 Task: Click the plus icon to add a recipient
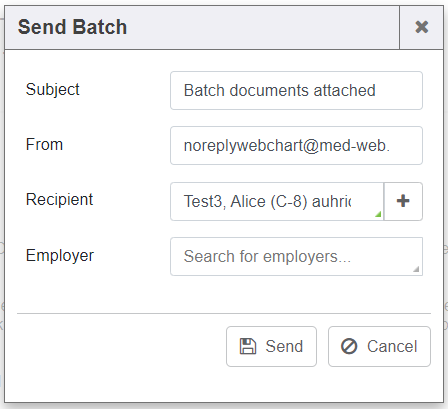point(403,201)
